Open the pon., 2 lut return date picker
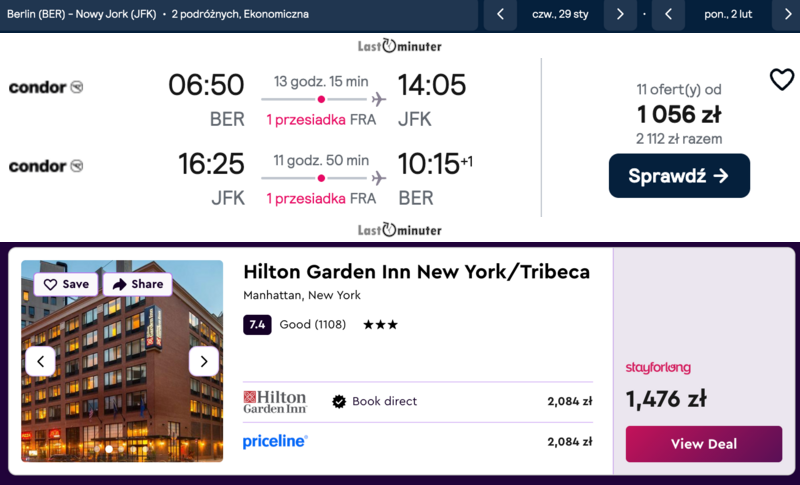This screenshot has width=800, height=485. pyautogui.click(x=728, y=14)
